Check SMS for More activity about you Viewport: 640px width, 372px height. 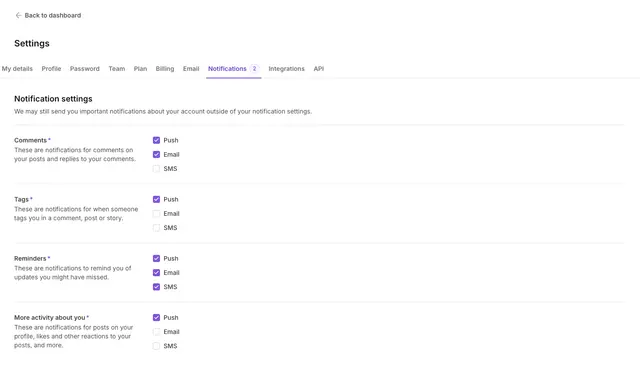coord(156,346)
